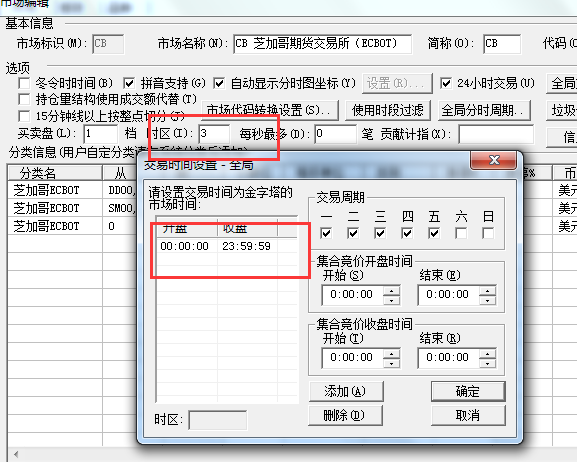Image resolution: width=577 pixels, height=462 pixels.
Task: Decrease 集合竞价收盘 开始(T) time
Action: pos(392,363)
